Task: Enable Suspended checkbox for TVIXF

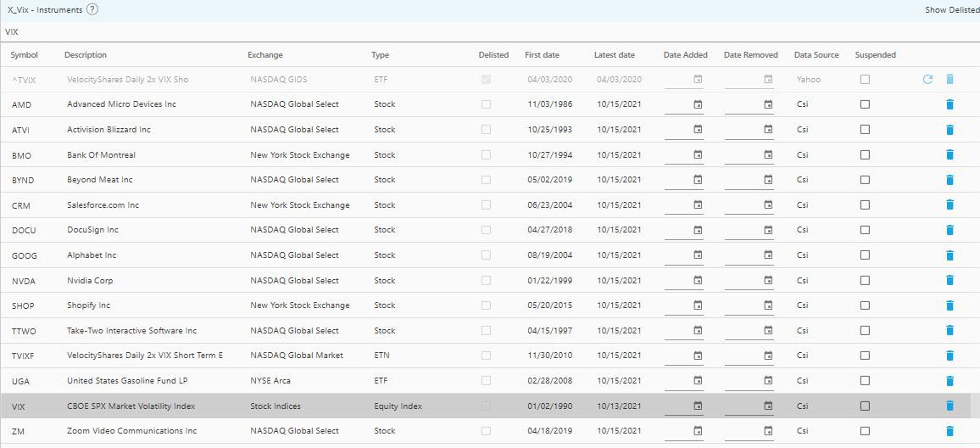Action: pyautogui.click(x=865, y=356)
